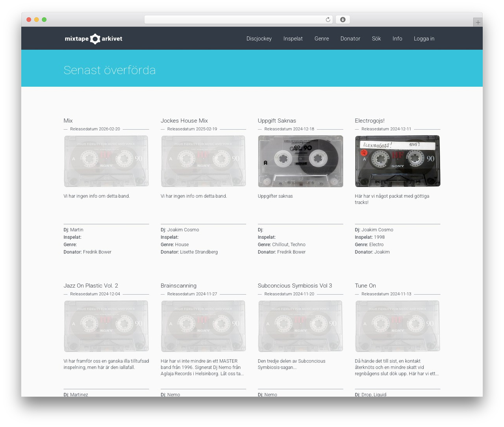Click the Mix cassette image
Screen dimensions: 504x427
106,161
